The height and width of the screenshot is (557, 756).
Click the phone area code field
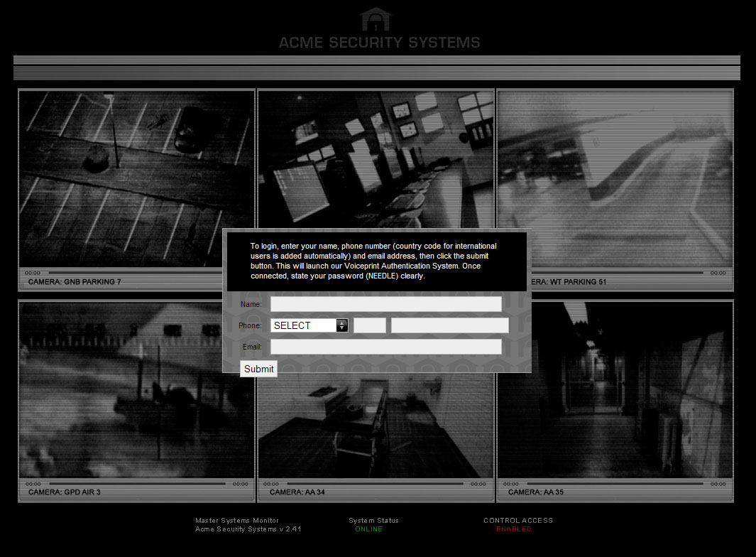pyautogui.click(x=370, y=325)
